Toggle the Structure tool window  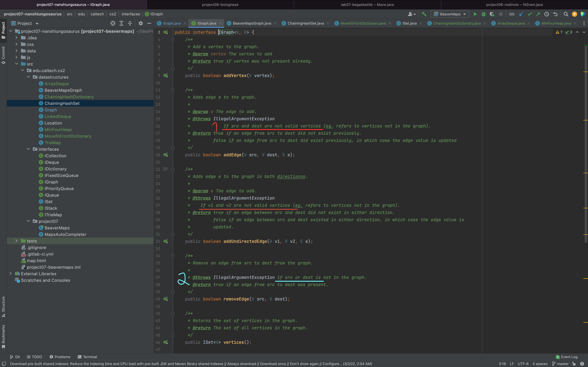3,306
